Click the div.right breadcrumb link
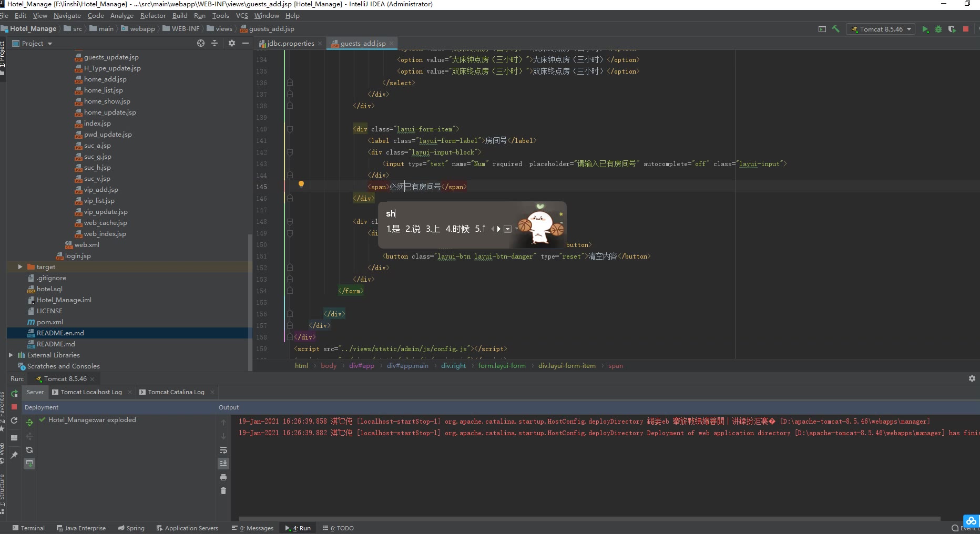 tap(453, 366)
